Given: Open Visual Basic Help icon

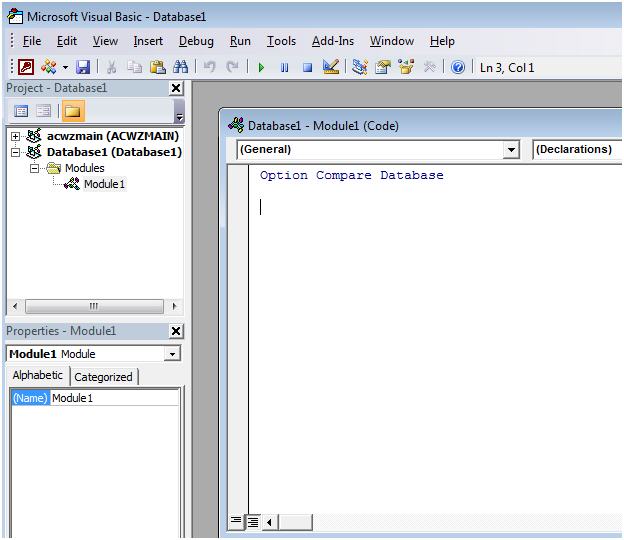Looking at the screenshot, I should pyautogui.click(x=458, y=67).
